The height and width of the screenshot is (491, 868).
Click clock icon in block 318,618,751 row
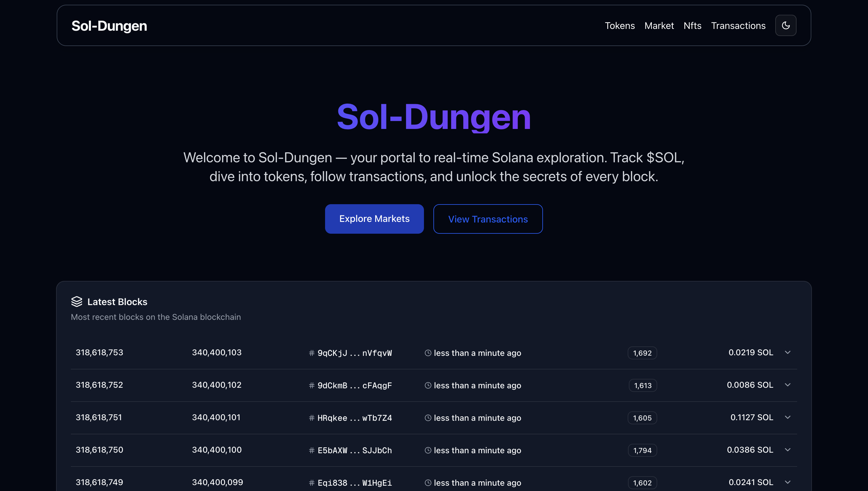coord(428,418)
